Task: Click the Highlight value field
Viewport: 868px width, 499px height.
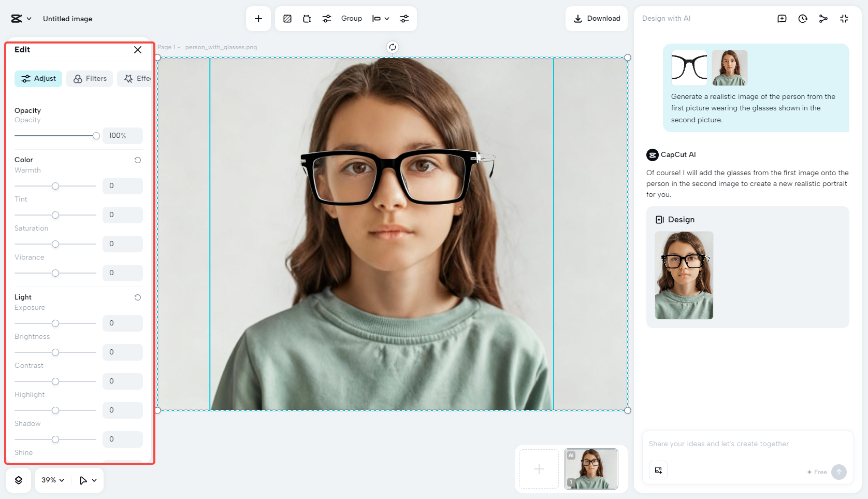Action: pyautogui.click(x=123, y=410)
